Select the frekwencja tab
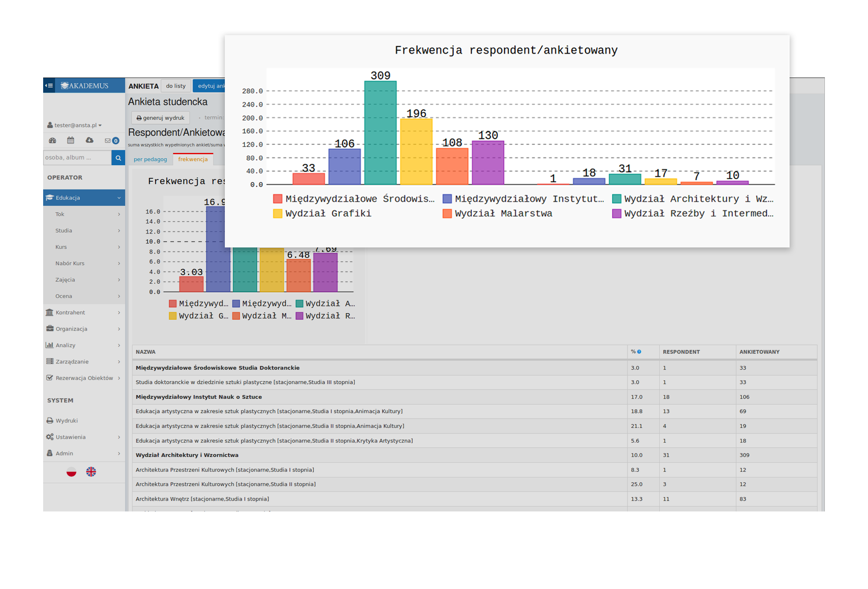The height and width of the screenshot is (589, 868). pyautogui.click(x=193, y=159)
